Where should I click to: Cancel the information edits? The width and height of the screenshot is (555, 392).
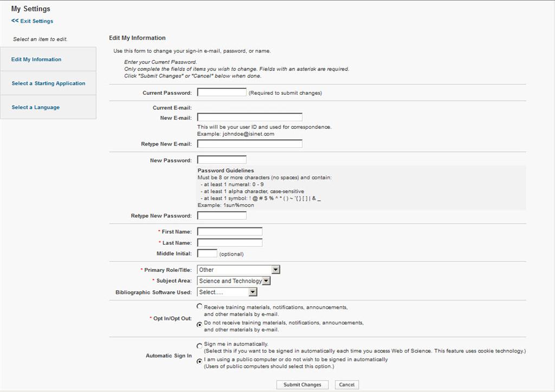click(x=346, y=384)
